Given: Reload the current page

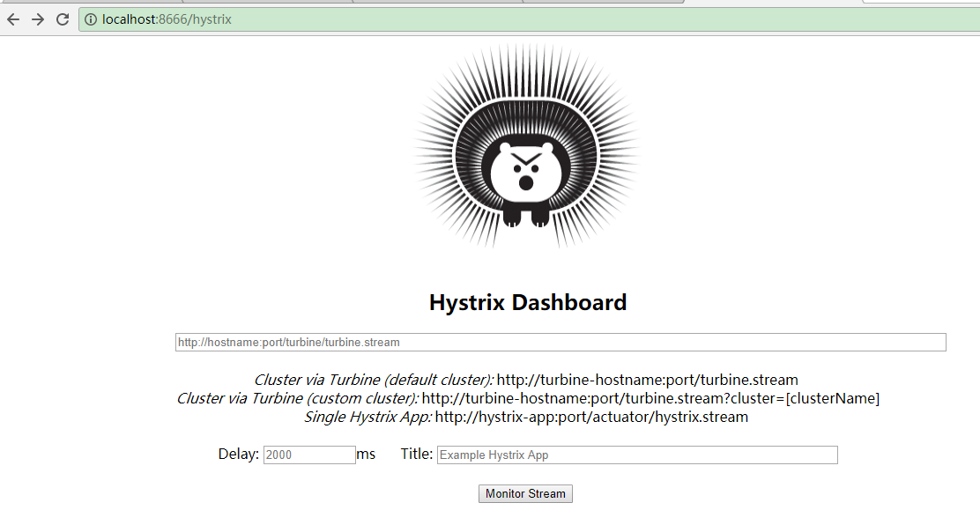Looking at the screenshot, I should (x=63, y=19).
